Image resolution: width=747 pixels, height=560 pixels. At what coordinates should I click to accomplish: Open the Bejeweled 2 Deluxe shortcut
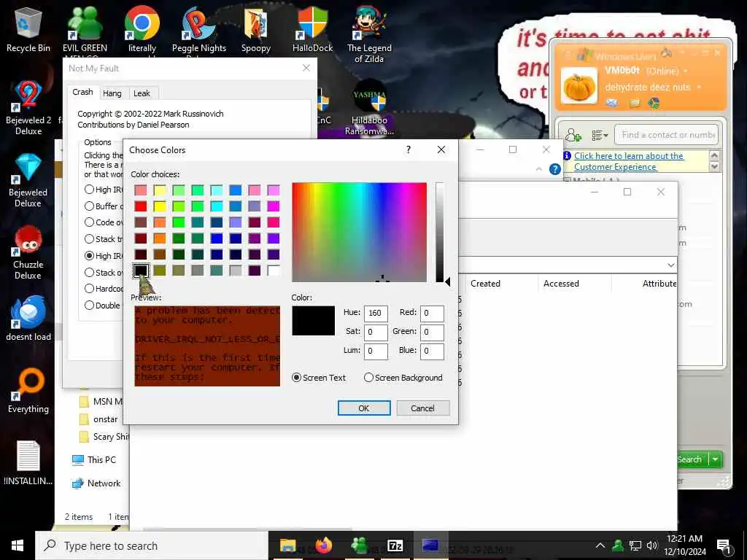[x=28, y=108]
